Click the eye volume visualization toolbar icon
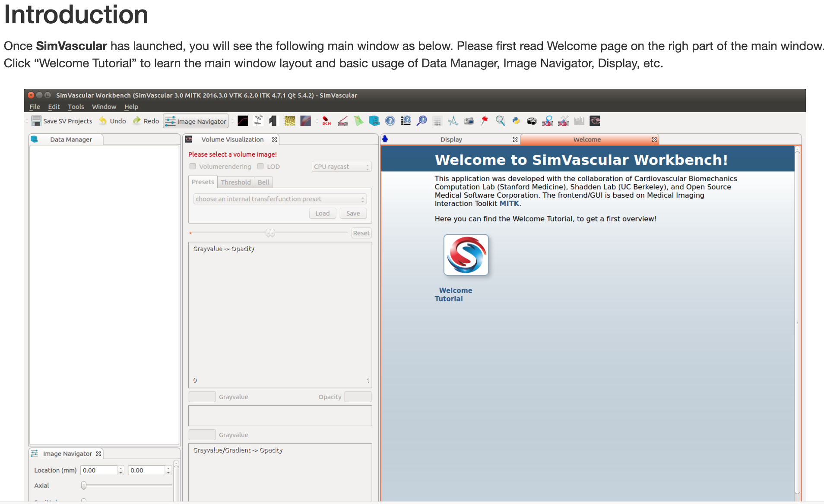Image resolution: width=824 pixels, height=504 pixels. point(595,121)
